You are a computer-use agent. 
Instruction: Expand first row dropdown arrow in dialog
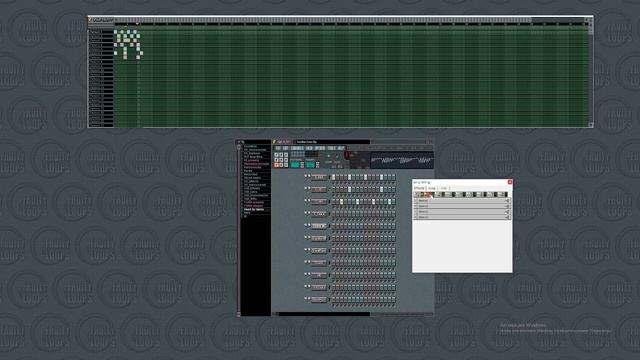click(507, 200)
